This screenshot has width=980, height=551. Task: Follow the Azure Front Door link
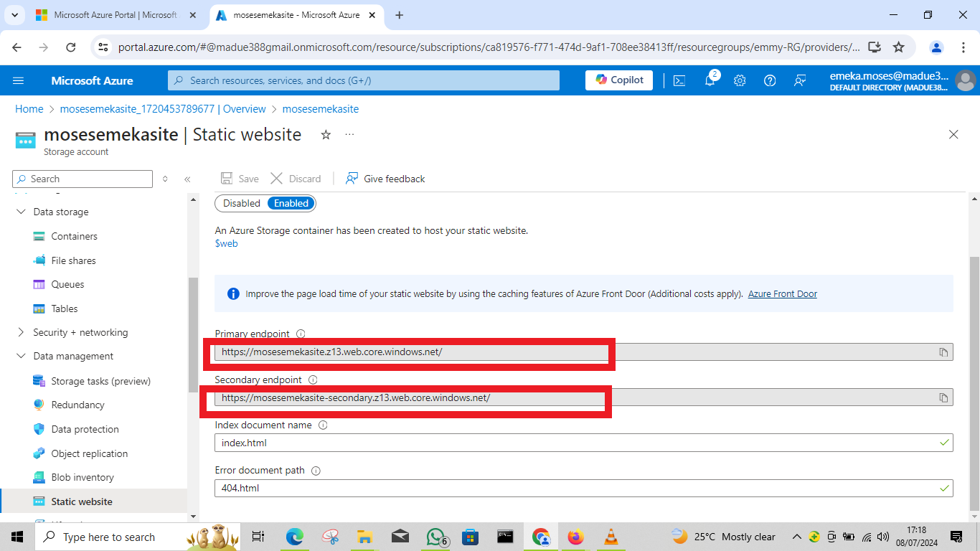pos(783,293)
